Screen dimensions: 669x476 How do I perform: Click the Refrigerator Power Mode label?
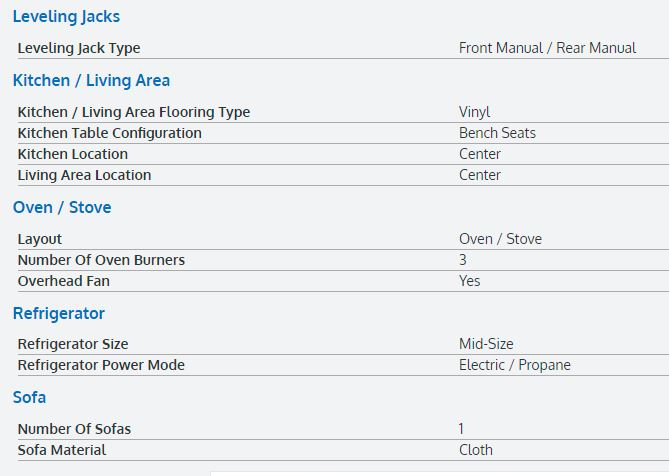(101, 365)
